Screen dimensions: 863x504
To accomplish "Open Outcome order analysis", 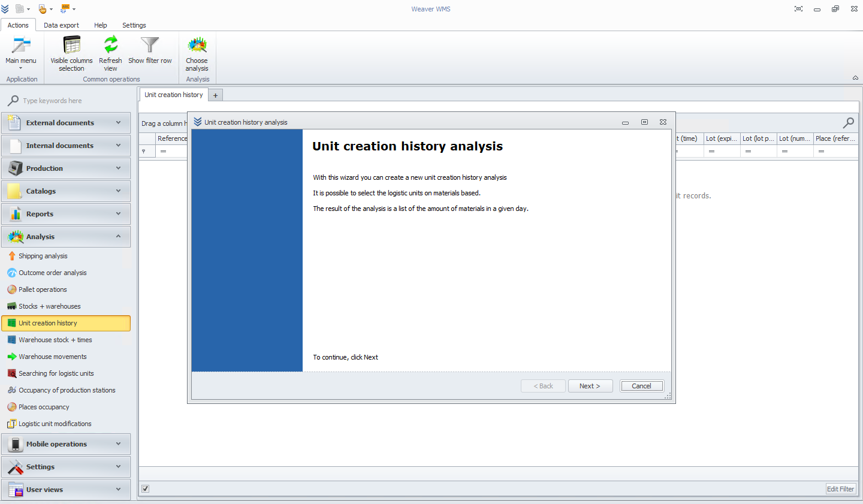I will pyautogui.click(x=66, y=273).
